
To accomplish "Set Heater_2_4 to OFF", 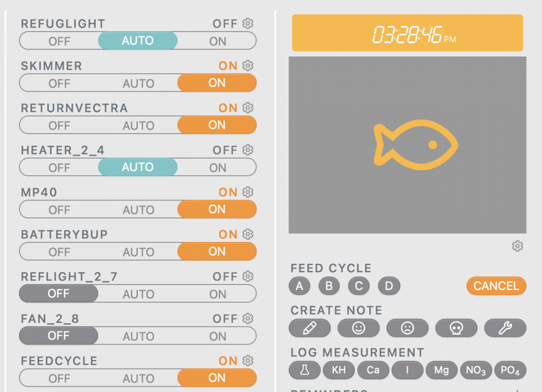I will 59,168.
